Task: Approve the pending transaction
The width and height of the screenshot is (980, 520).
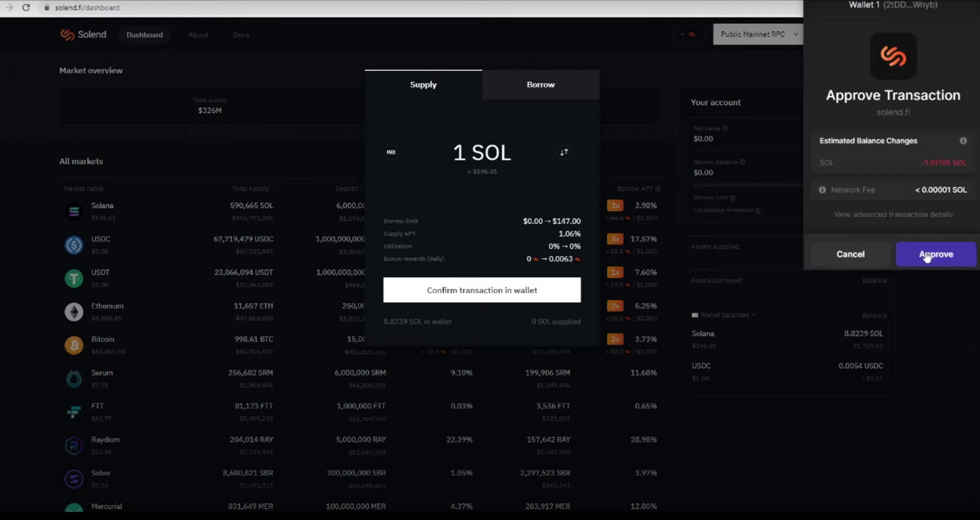Action: 936,254
